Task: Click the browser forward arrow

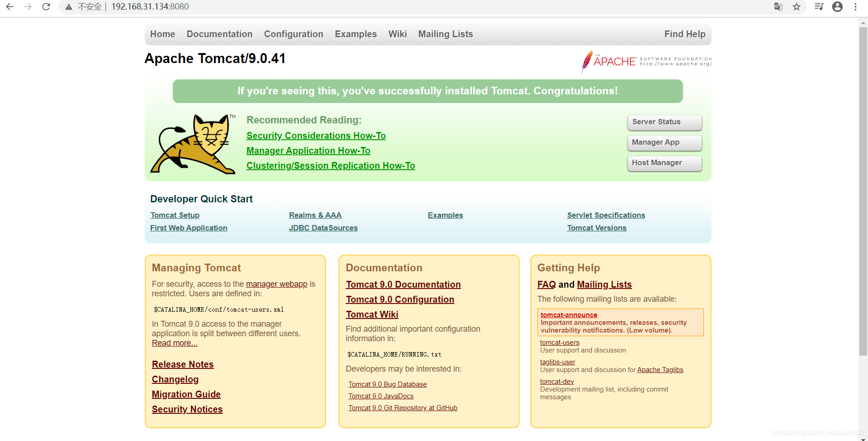Action: coord(28,7)
